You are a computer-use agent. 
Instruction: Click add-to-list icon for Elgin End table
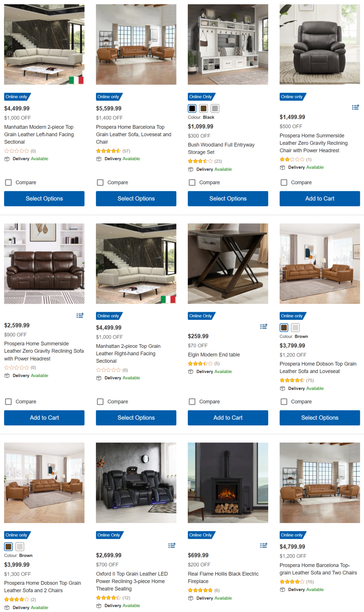264,326
